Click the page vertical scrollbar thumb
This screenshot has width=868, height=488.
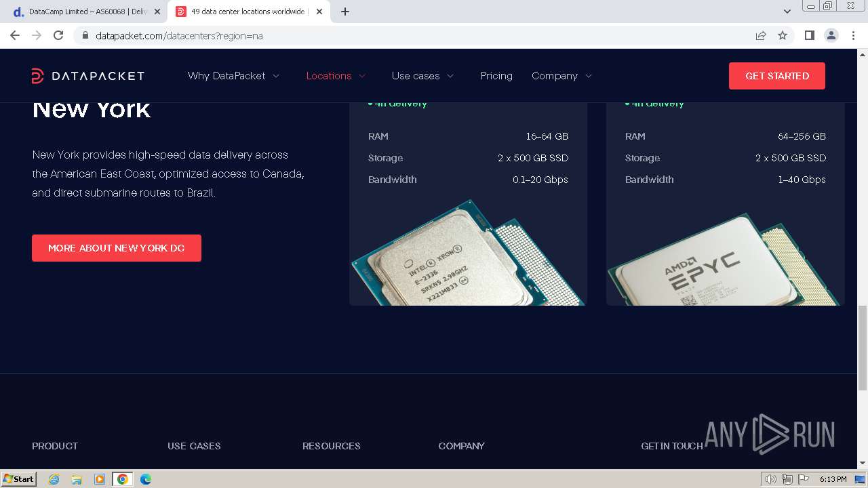tap(863, 348)
